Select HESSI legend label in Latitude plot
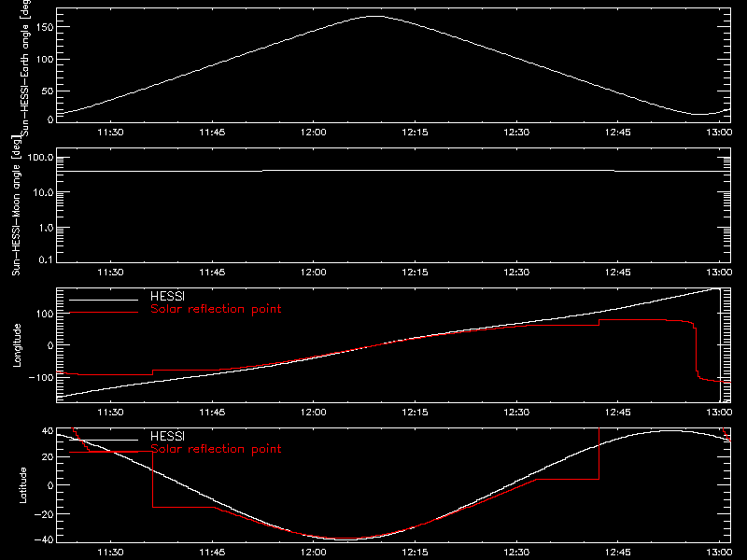Image resolution: width=747 pixels, height=560 pixels. [x=167, y=436]
